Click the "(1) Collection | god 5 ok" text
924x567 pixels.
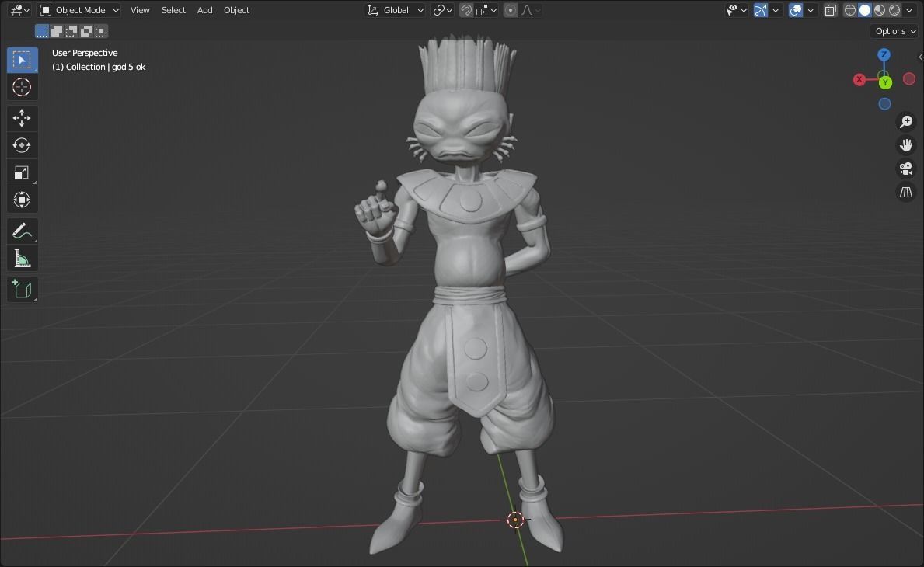pyautogui.click(x=99, y=67)
